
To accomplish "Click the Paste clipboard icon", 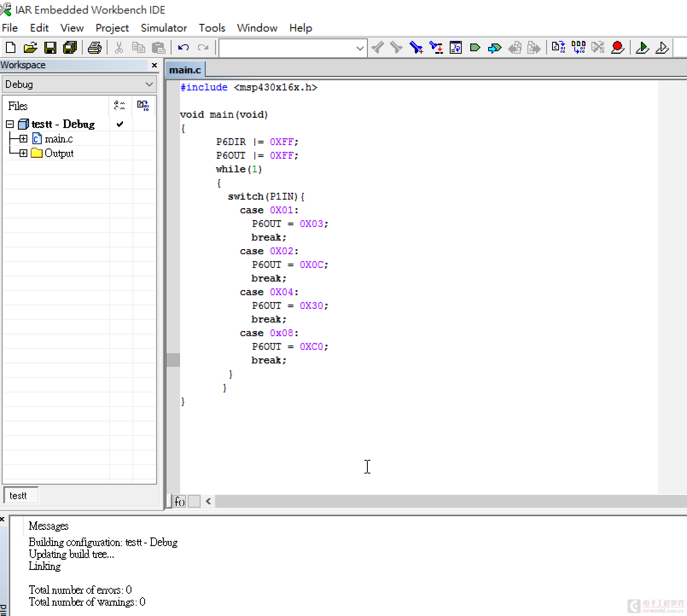I will pos(158,47).
